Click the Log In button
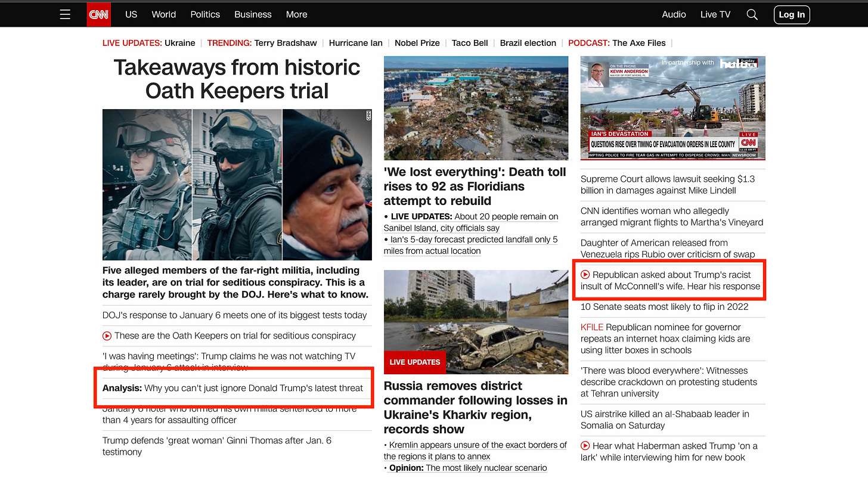 [792, 14]
